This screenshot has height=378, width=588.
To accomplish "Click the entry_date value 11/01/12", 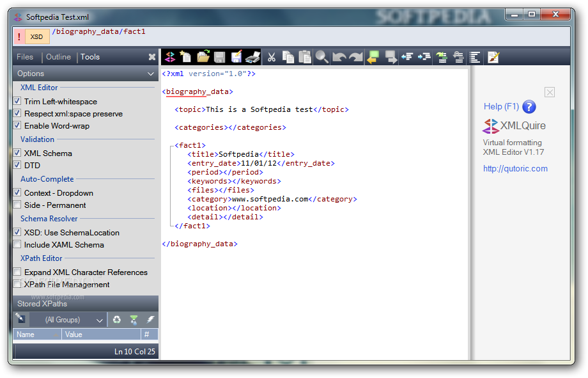I will point(259,163).
